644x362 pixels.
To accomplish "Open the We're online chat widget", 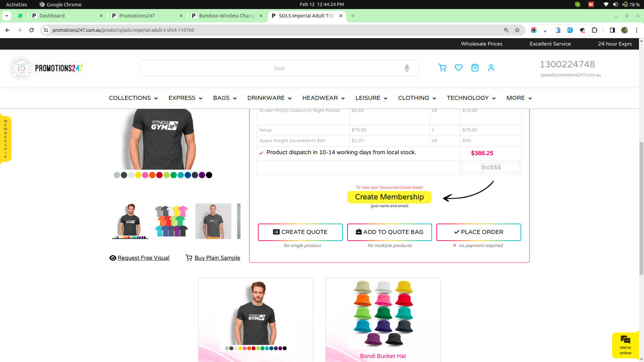I will pyautogui.click(x=625, y=345).
